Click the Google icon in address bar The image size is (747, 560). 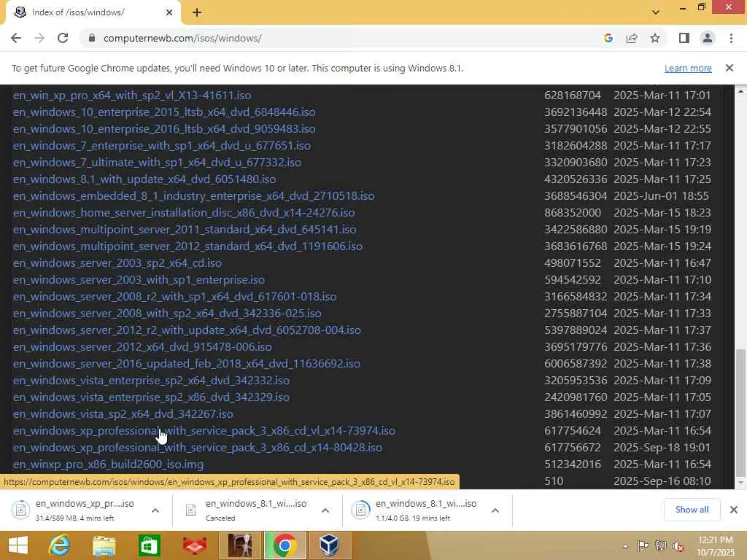(608, 38)
